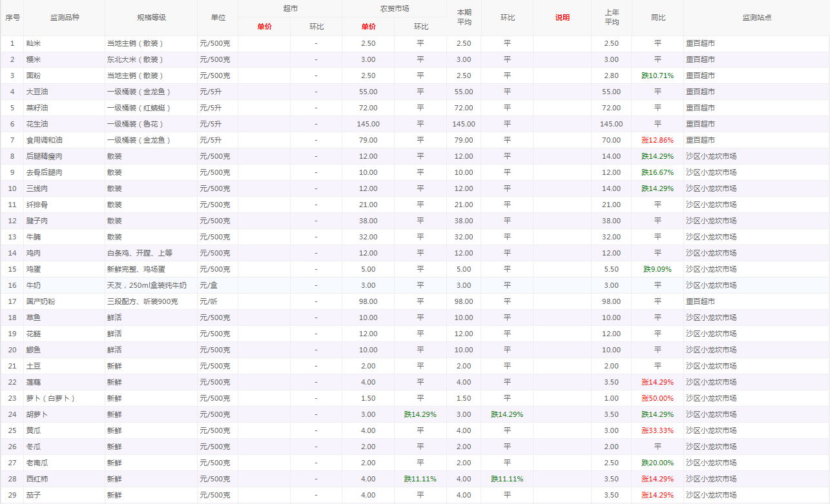Image resolution: width=830 pixels, height=504 pixels.
Task: Select the 跌20.00% value for 老南瓜
Action: [x=658, y=463]
